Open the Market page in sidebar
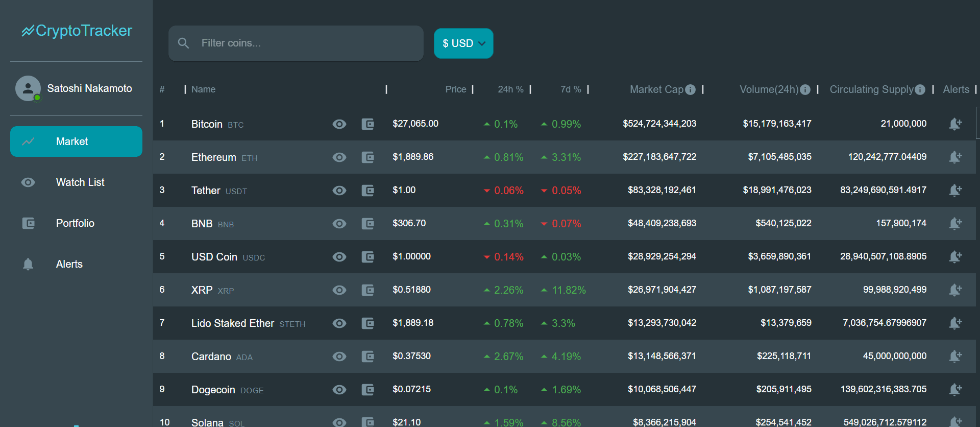 point(76,141)
